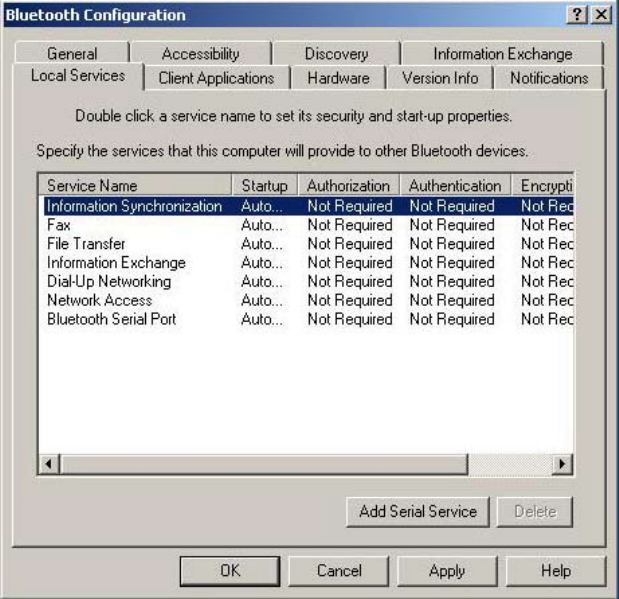Open the Accessibility tab
This screenshot has width=619, height=599.
click(x=201, y=54)
